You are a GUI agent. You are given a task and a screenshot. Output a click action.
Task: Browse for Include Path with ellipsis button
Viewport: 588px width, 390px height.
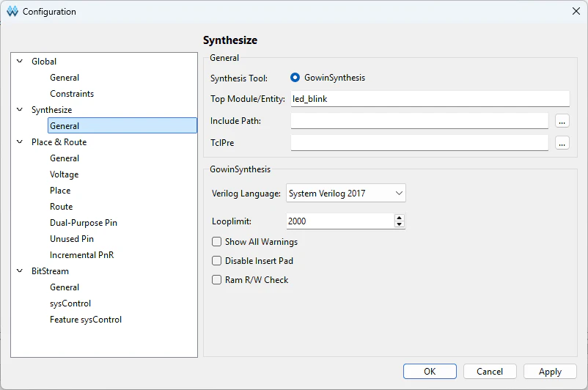(x=562, y=121)
